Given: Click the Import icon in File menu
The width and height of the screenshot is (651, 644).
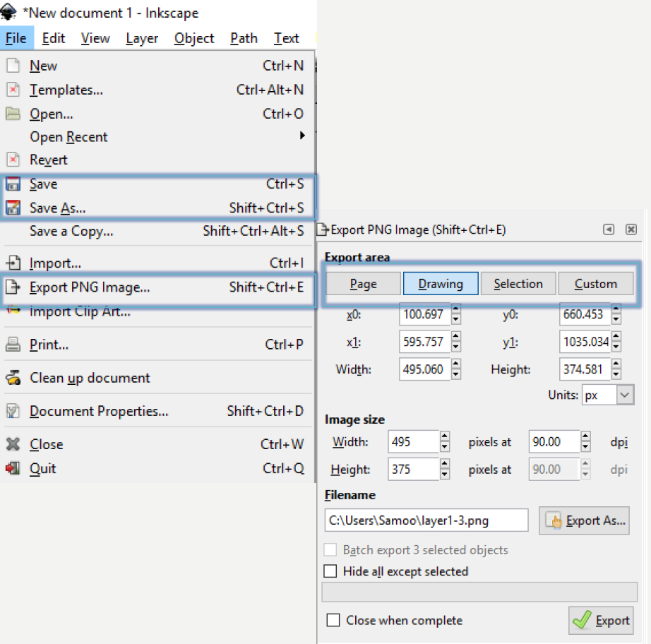Looking at the screenshot, I should point(13,263).
